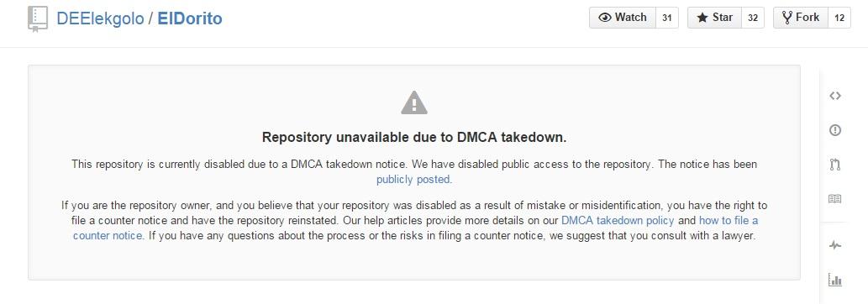
Task: Open the DMCA takedown policy link
Action: point(618,220)
